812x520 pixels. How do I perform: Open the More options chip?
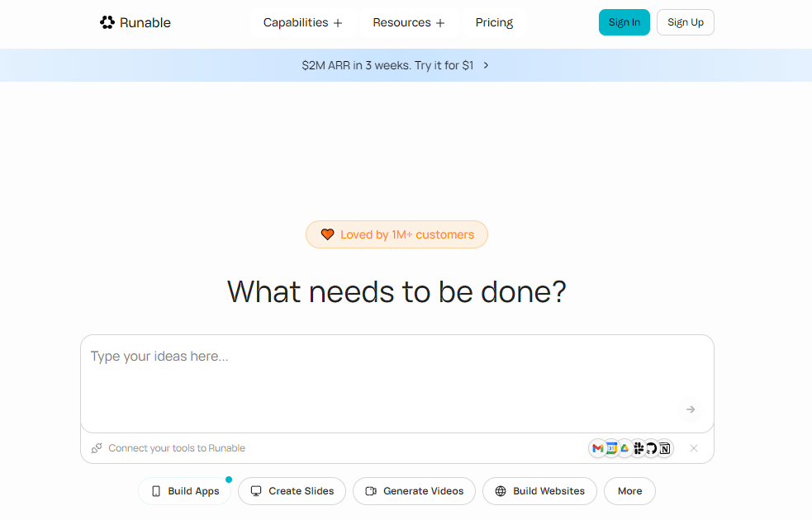(629, 491)
